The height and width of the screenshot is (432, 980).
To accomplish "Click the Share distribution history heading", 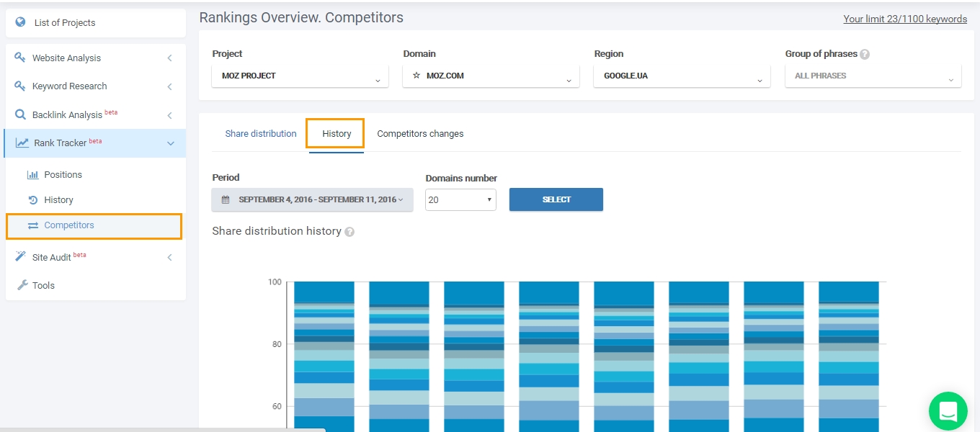I will [277, 231].
